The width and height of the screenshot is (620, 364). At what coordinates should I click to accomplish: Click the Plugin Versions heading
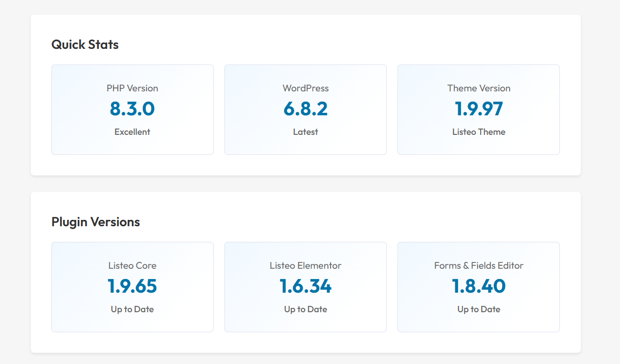click(95, 222)
